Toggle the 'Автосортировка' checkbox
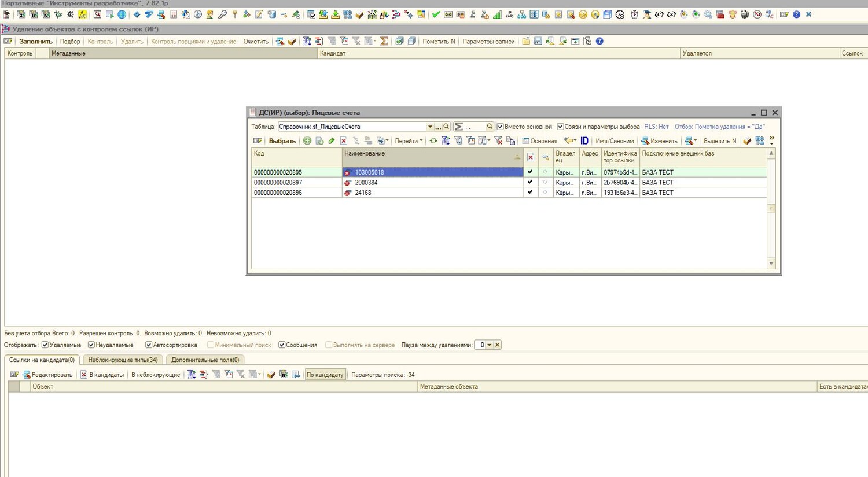Screen dimensions: 868x477 point(149,345)
